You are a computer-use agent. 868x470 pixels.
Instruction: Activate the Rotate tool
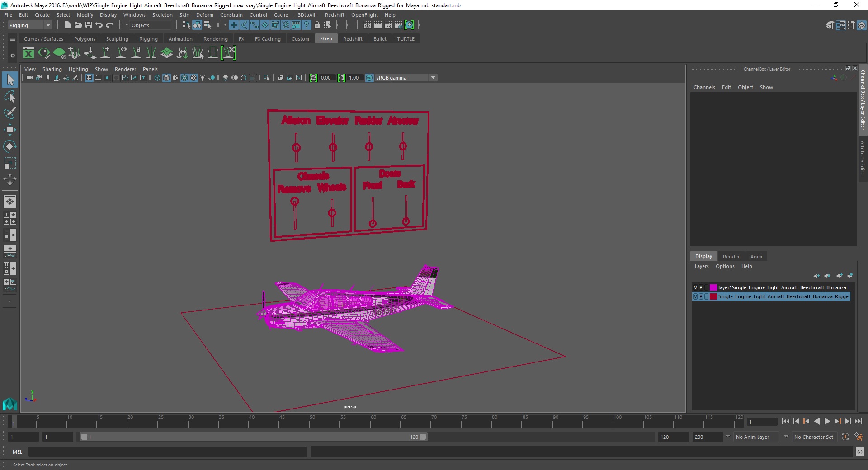tap(10, 146)
